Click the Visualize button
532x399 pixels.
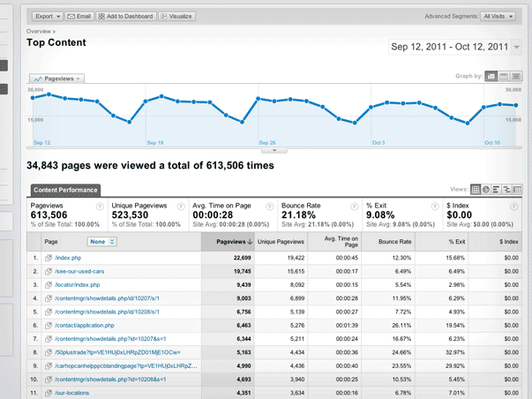176,16
